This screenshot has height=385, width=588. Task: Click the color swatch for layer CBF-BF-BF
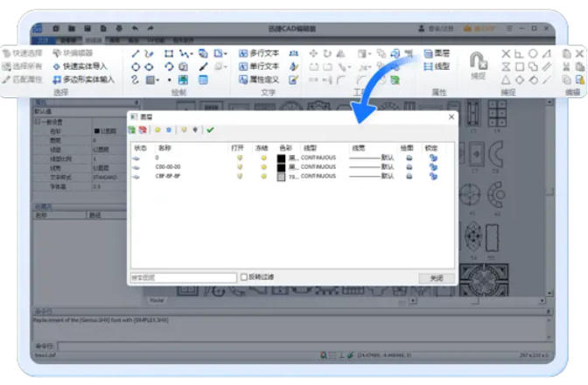(x=281, y=176)
